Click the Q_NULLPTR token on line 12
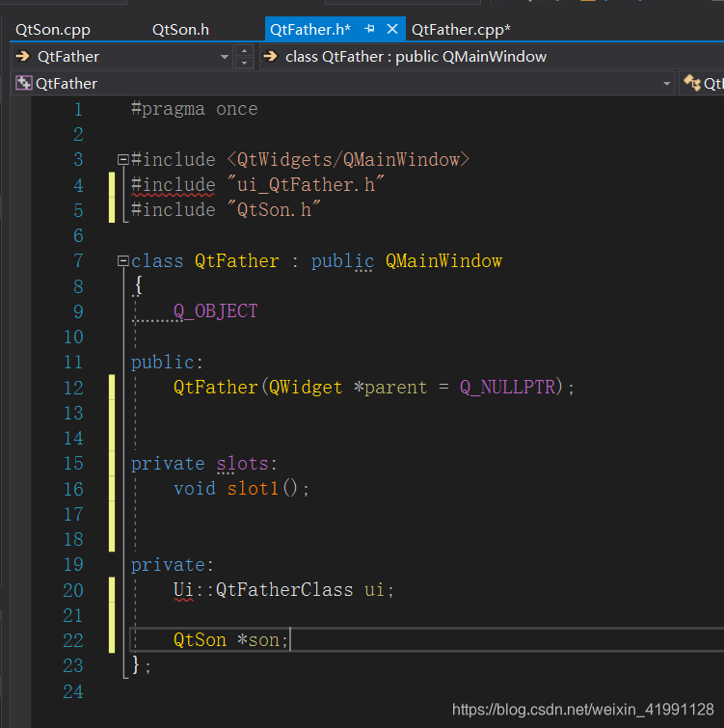The height and width of the screenshot is (728, 724). click(508, 388)
